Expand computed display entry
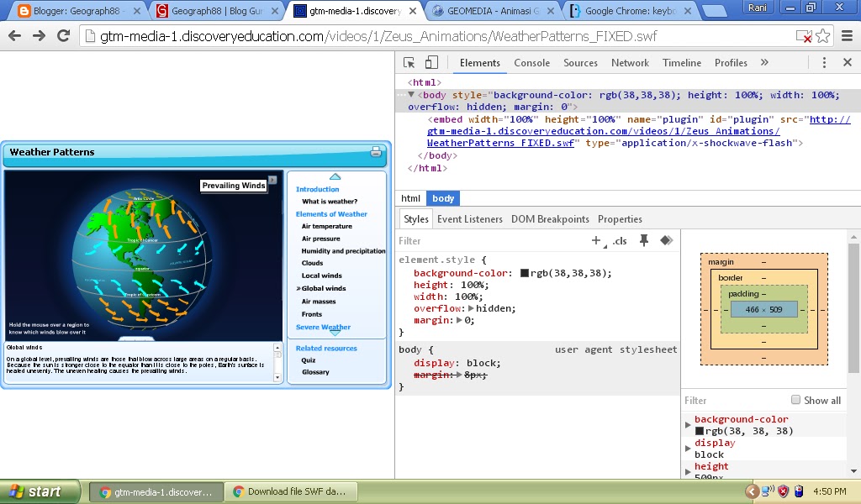The height and width of the screenshot is (504, 861). 688,449
